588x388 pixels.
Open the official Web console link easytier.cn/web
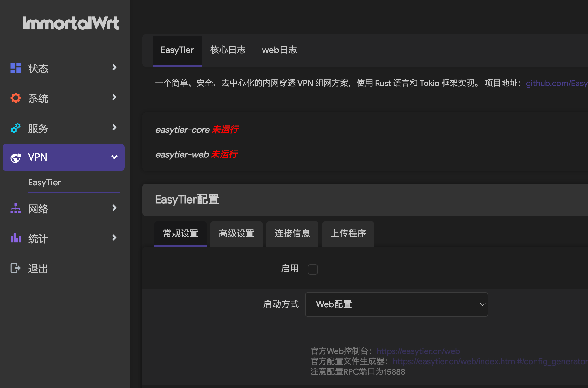[418, 351]
